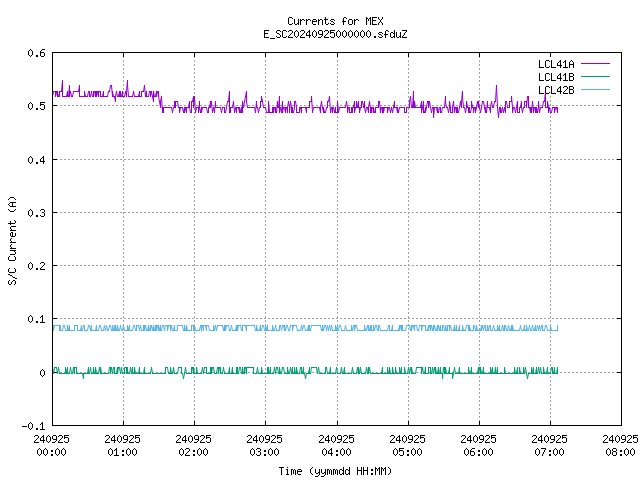Viewport: 640px width, 480px height.
Task: Select the filename E_SC20240925000000.sfduZ subtitle
Action: 335,34
